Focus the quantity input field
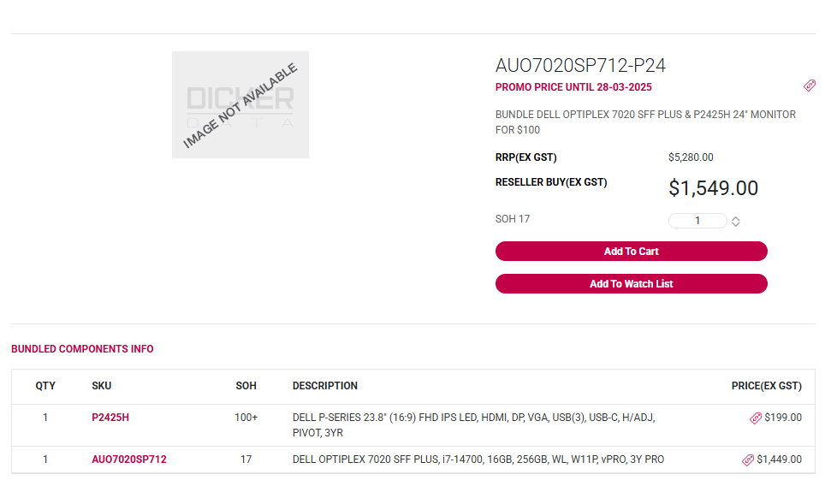Screen dimensions: 825x504 697,221
